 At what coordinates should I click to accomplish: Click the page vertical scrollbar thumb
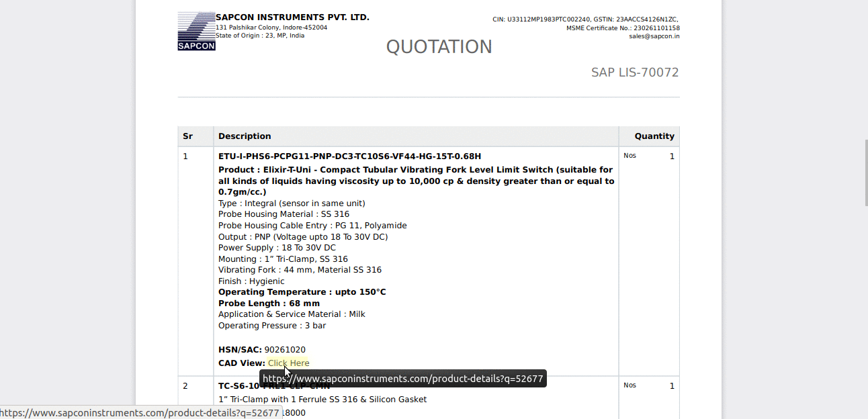(866, 173)
